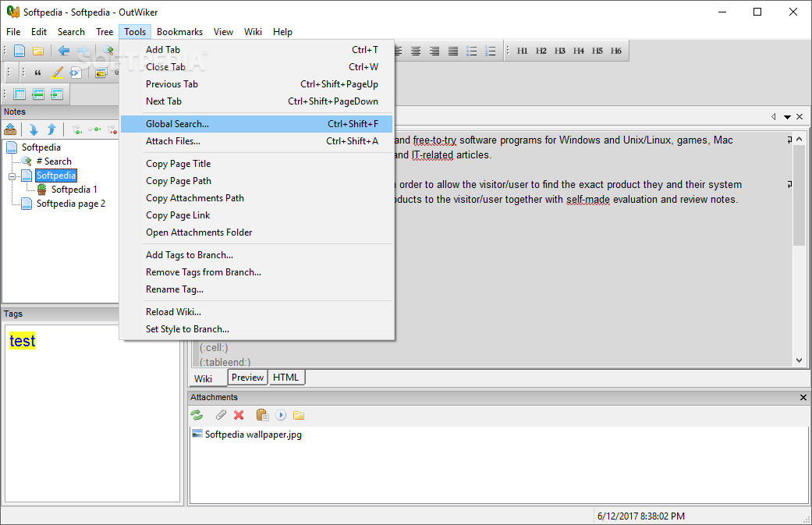Go back with the blue left arrow
The image size is (812, 525).
click(64, 51)
